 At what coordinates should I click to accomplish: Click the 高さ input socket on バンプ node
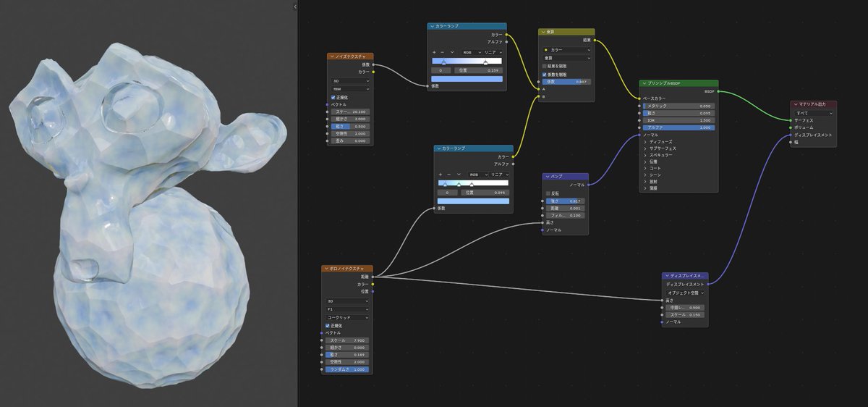(543, 222)
